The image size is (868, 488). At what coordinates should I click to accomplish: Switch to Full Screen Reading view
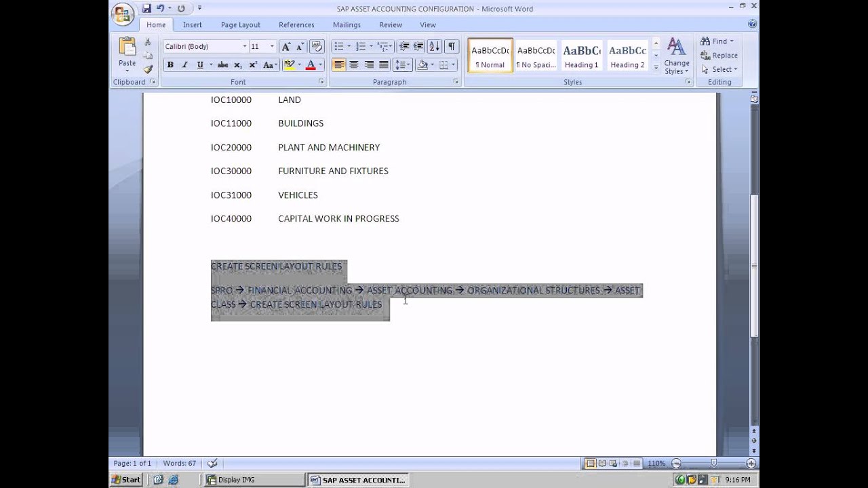point(602,464)
